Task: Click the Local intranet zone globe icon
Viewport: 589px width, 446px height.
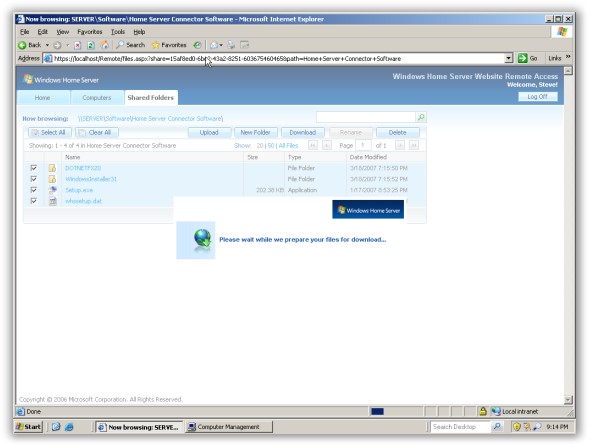Action: tap(496, 411)
